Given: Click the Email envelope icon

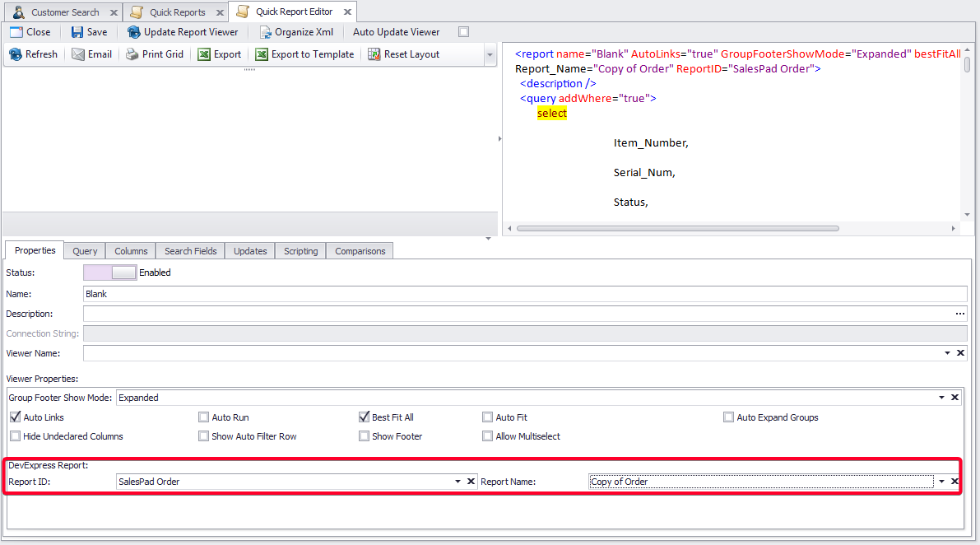Looking at the screenshot, I should click(78, 54).
